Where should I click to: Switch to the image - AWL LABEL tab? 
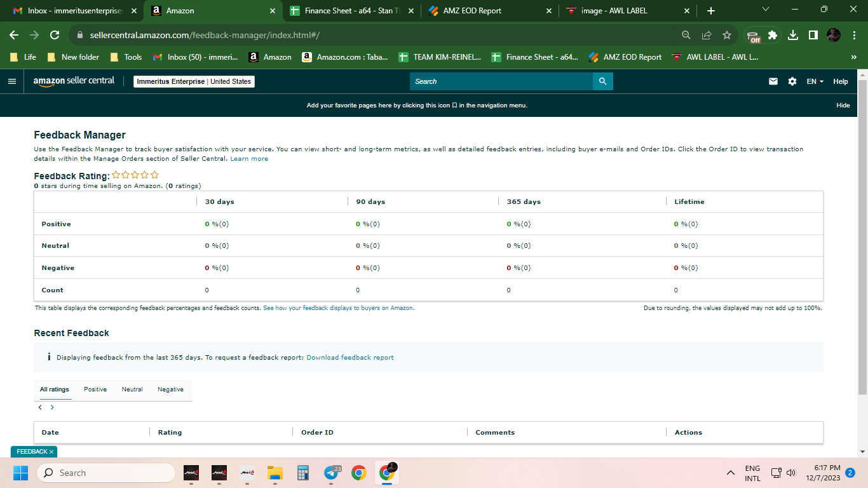click(x=626, y=11)
